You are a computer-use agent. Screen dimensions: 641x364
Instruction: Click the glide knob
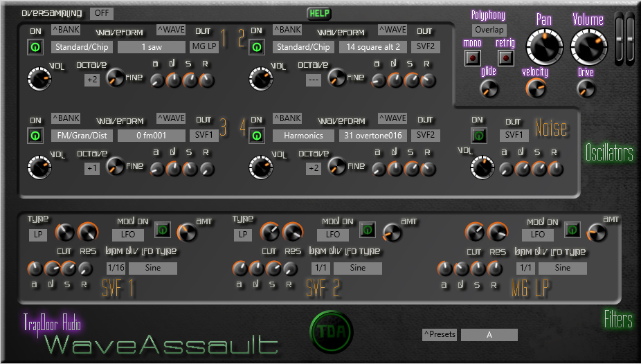489,89
